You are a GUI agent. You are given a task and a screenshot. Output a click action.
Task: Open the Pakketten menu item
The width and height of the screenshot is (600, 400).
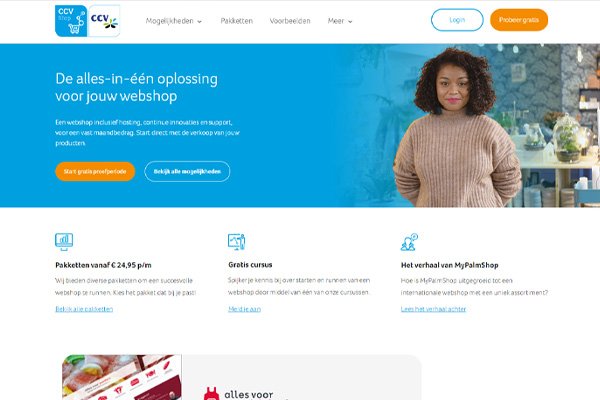click(x=236, y=21)
